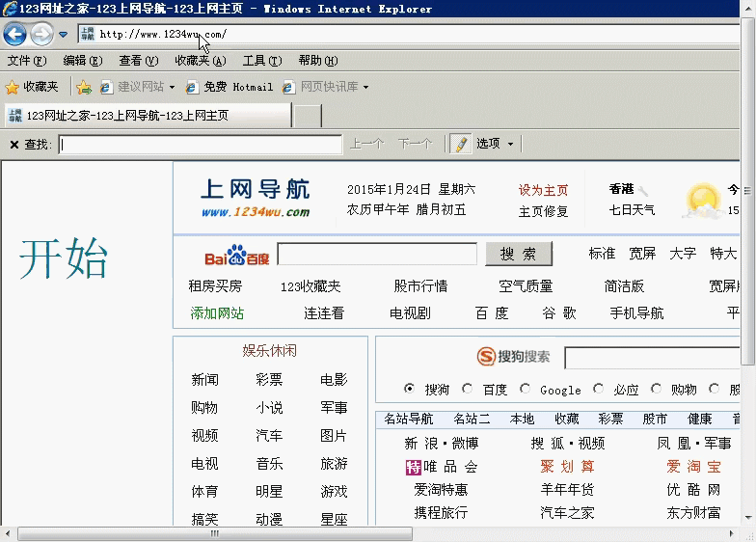This screenshot has width=756, height=542.
Task: Open a new blank tab
Action: click(308, 116)
